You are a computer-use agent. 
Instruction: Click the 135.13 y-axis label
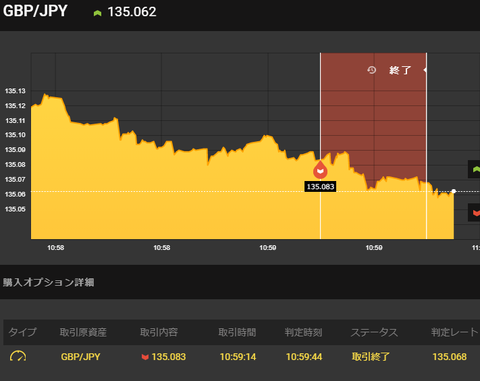tap(15, 91)
